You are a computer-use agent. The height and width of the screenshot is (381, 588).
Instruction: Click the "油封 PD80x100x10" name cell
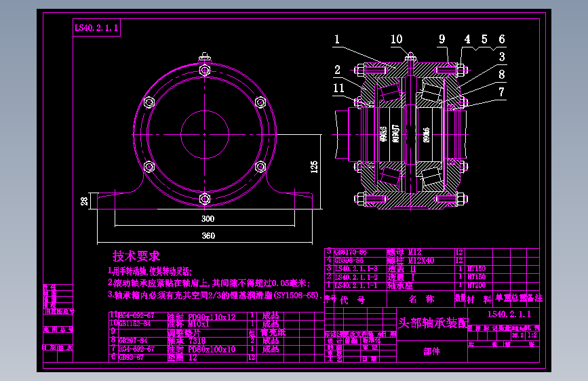click(x=201, y=350)
